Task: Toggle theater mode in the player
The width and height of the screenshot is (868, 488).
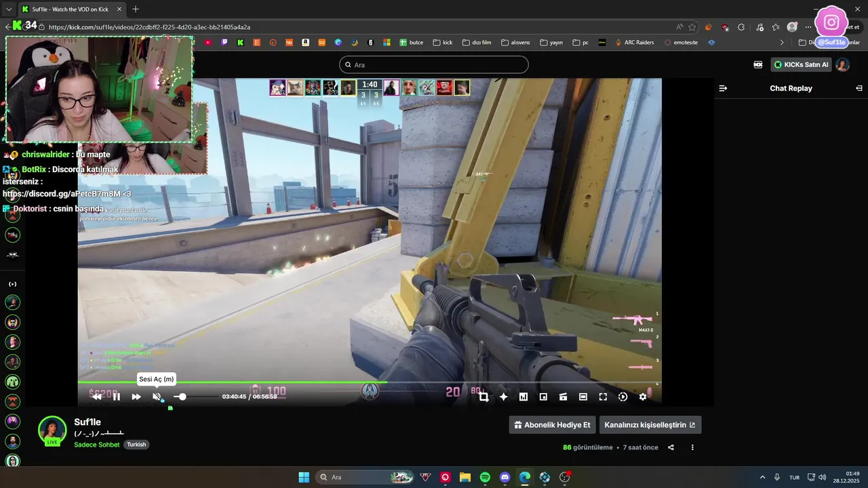Action: [583, 397]
